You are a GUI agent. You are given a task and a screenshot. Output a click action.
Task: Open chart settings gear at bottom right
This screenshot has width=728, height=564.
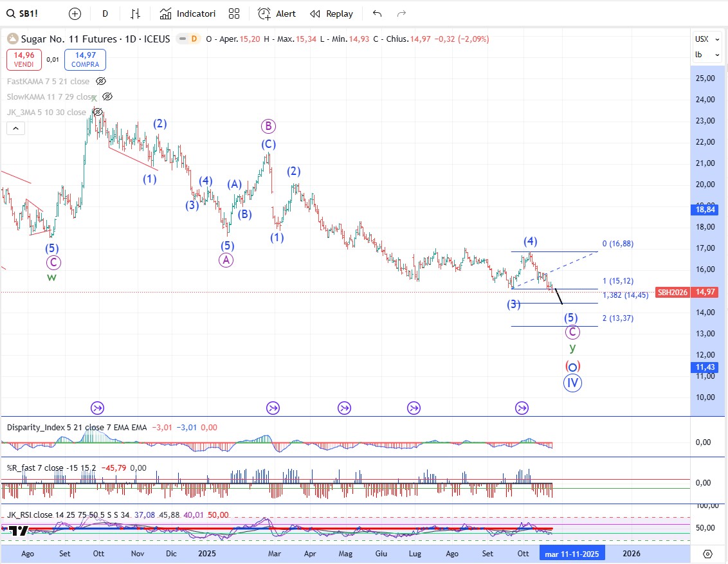tap(707, 554)
